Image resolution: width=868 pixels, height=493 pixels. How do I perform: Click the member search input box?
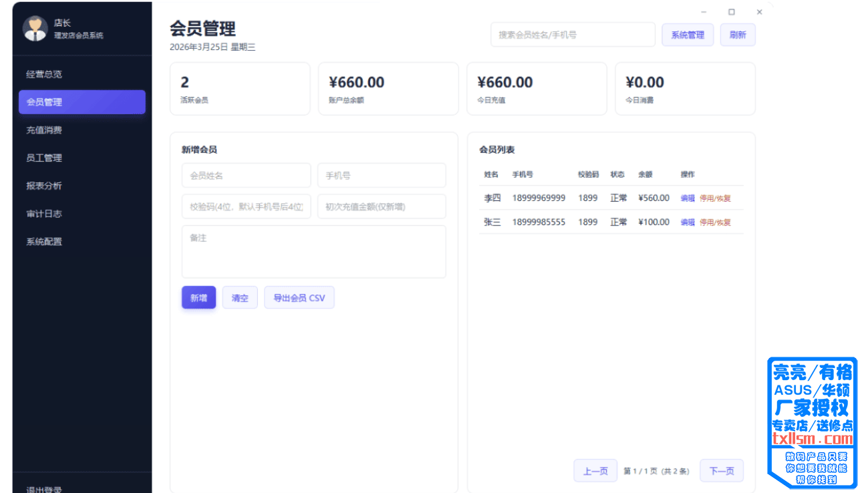click(572, 35)
